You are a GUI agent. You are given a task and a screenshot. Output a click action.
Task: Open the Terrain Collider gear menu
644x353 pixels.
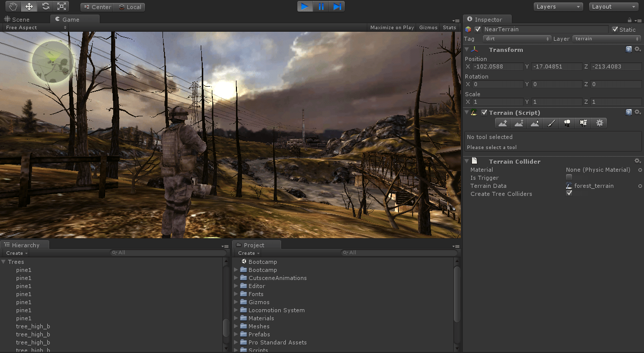[637, 161]
